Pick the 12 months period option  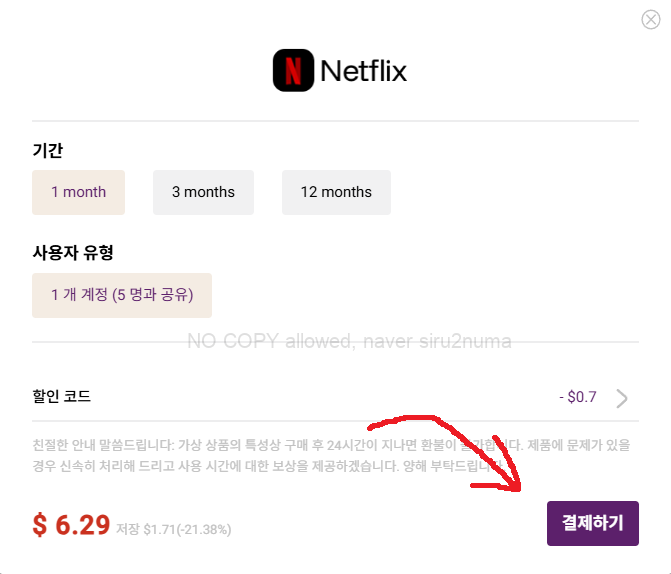pyautogui.click(x=336, y=192)
